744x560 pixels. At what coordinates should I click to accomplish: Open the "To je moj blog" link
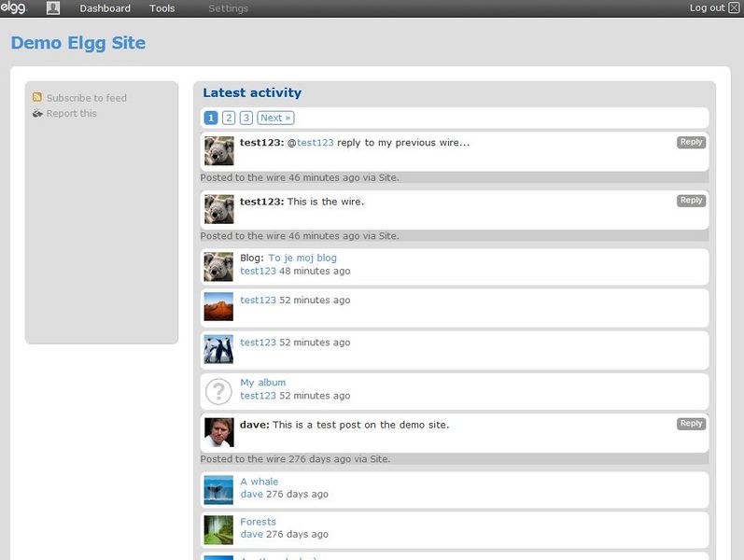coord(302,258)
